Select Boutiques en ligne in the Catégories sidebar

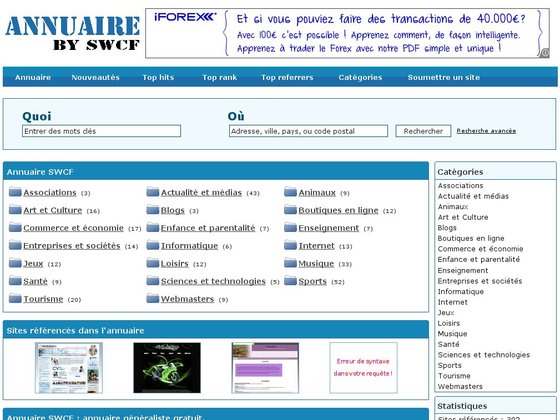(x=471, y=238)
